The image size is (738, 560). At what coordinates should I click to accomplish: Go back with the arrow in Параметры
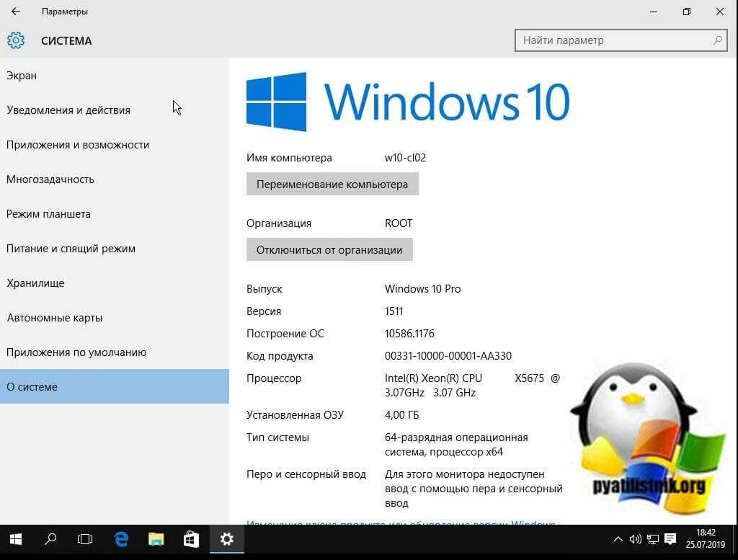(16, 12)
